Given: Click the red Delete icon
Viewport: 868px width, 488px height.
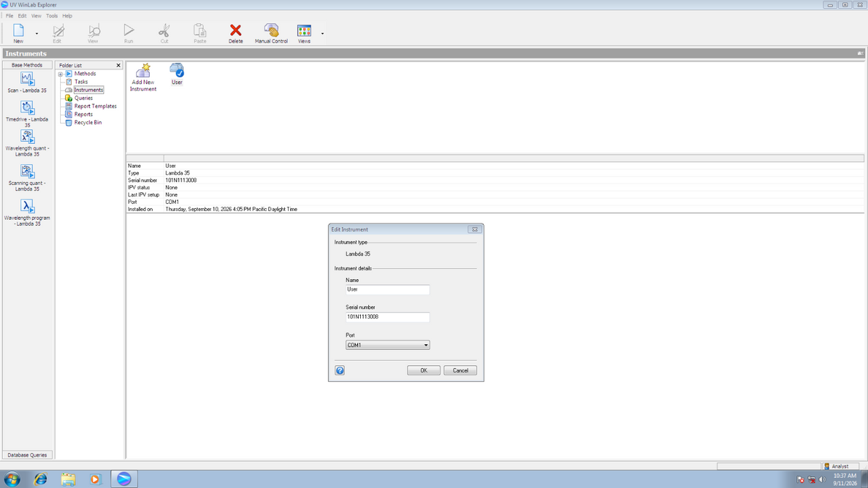Looking at the screenshot, I should pyautogui.click(x=236, y=30).
